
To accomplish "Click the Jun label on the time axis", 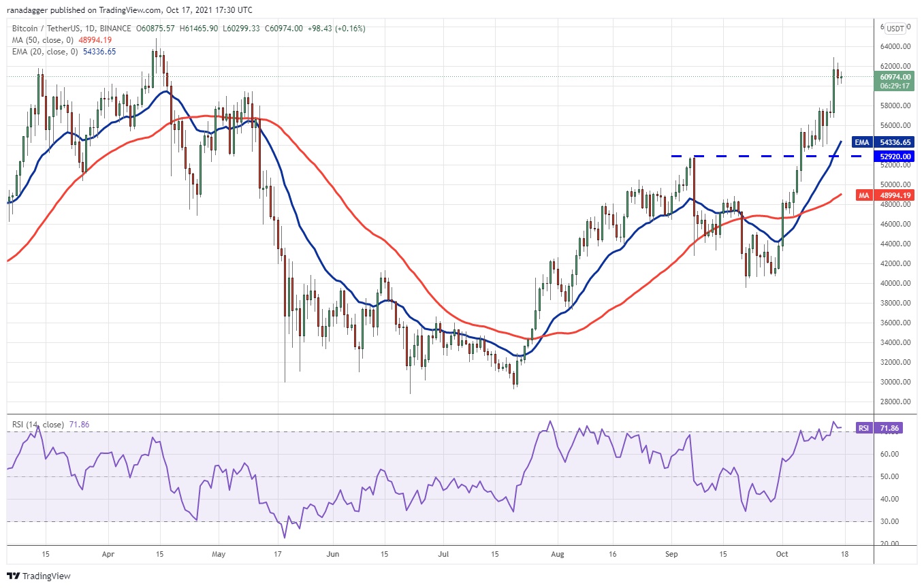I will point(334,555).
